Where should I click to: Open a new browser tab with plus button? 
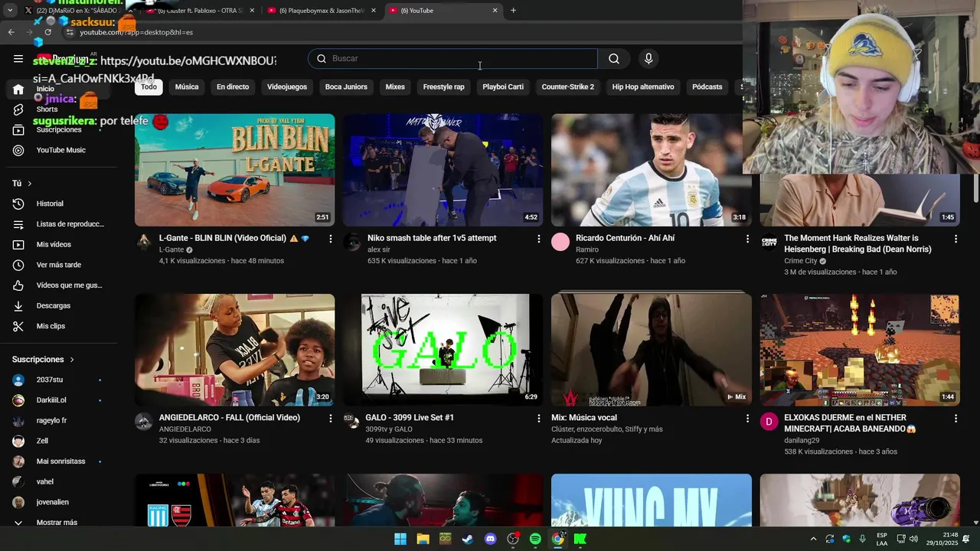tap(513, 11)
